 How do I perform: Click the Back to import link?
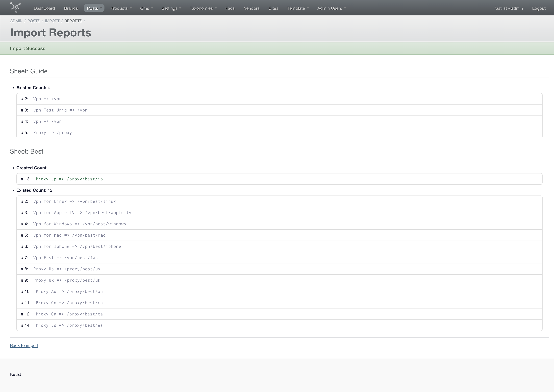[24, 345]
